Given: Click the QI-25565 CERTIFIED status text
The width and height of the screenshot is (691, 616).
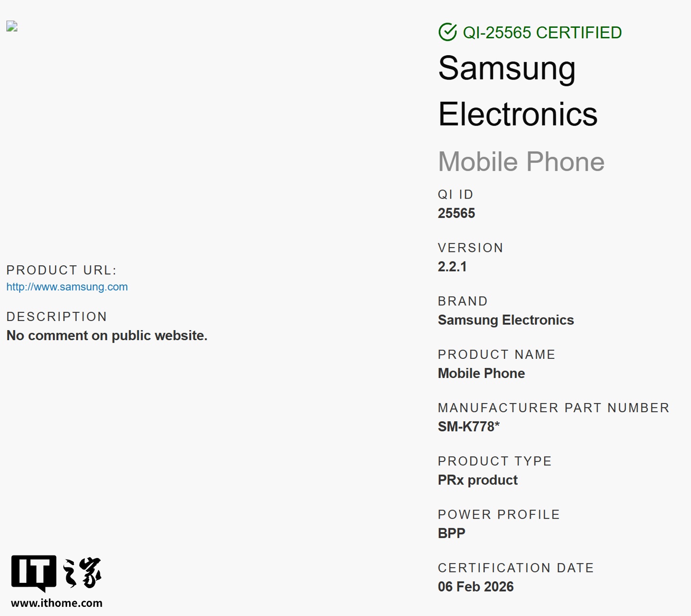Looking at the screenshot, I should [x=542, y=33].
